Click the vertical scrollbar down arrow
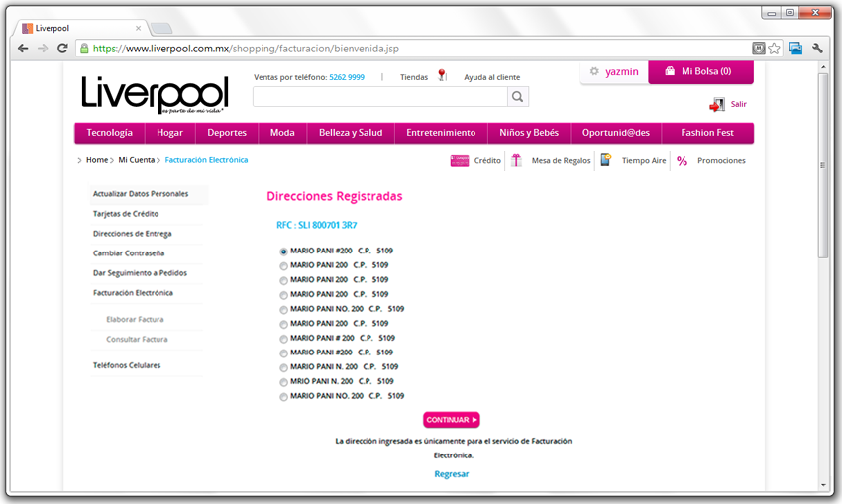 coord(824,485)
